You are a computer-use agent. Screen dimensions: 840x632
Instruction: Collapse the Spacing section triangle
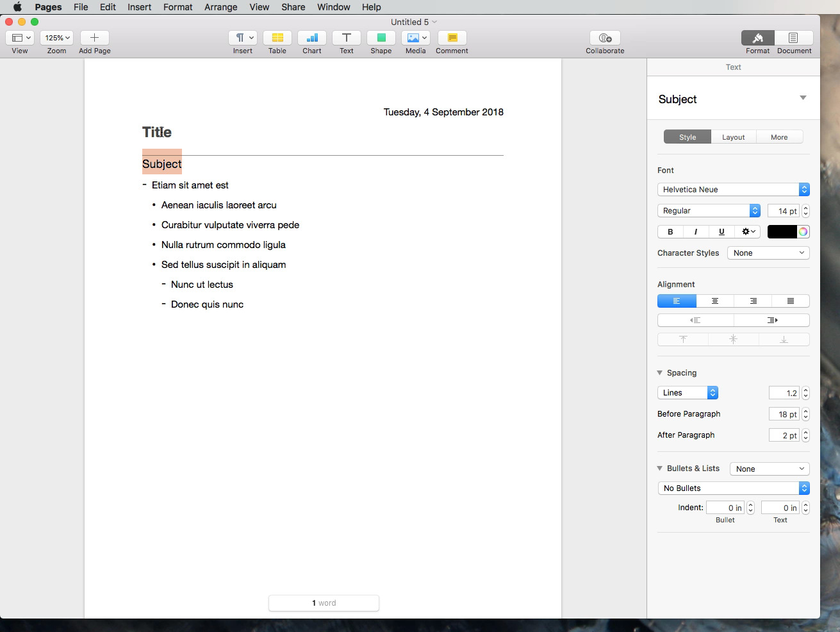tap(660, 373)
